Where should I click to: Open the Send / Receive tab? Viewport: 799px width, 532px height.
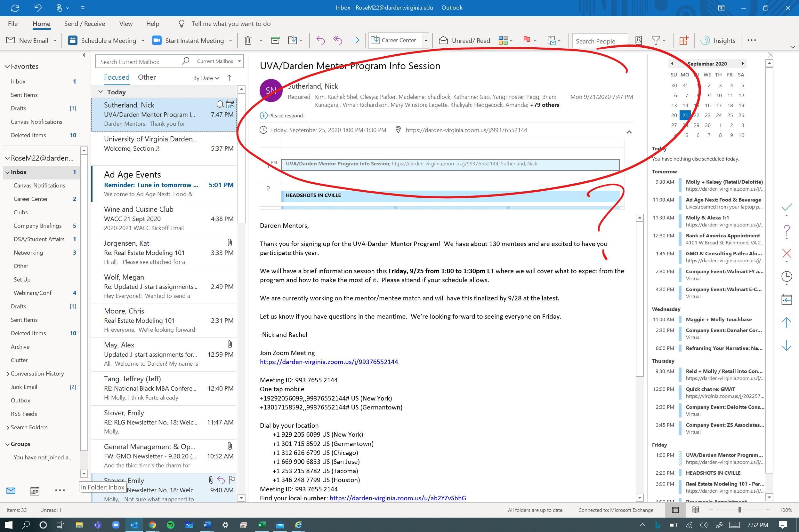(85, 24)
